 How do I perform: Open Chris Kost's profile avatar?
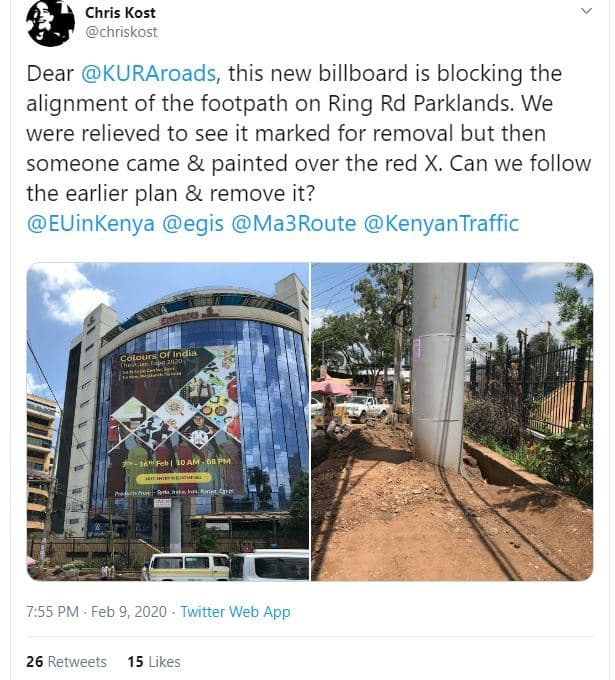[x=51, y=23]
